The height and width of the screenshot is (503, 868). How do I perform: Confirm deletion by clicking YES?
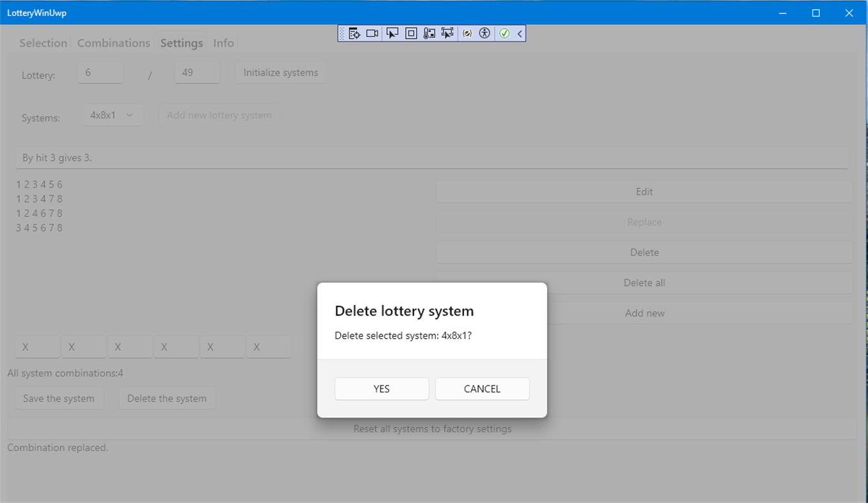(382, 389)
